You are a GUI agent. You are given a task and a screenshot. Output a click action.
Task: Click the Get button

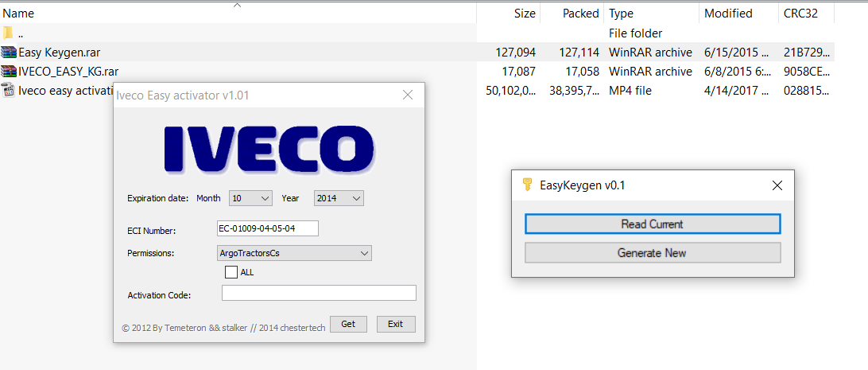(x=348, y=324)
